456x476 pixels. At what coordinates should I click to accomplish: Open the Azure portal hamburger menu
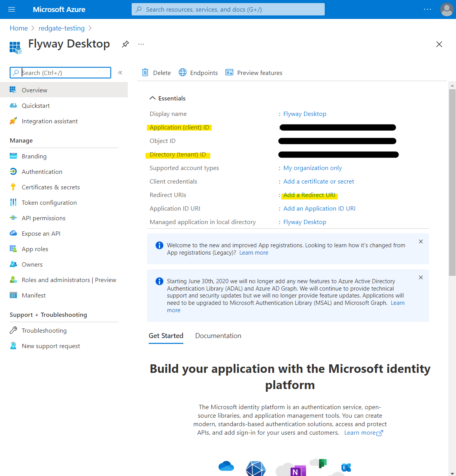click(x=12, y=9)
